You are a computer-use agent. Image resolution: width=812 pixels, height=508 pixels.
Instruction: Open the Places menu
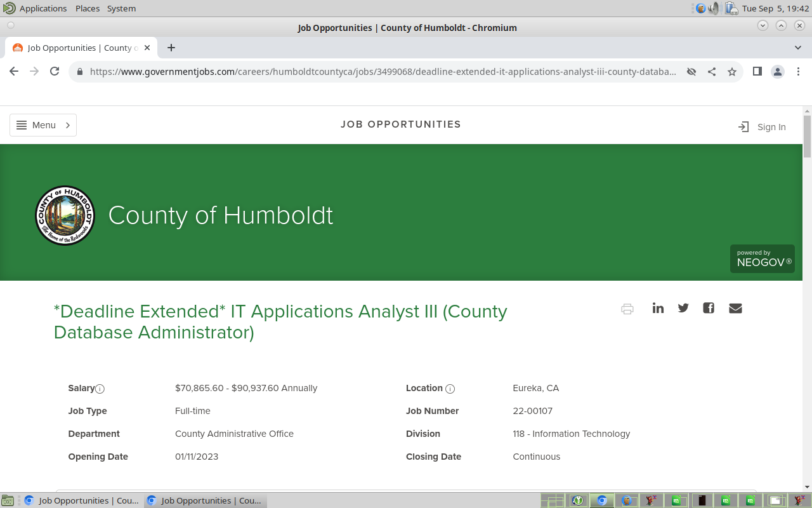(88, 8)
